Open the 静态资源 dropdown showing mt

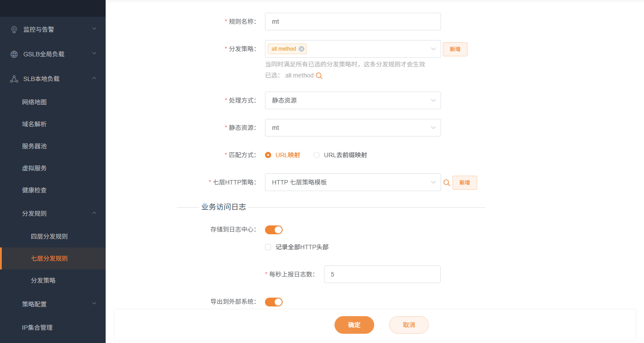coord(352,128)
